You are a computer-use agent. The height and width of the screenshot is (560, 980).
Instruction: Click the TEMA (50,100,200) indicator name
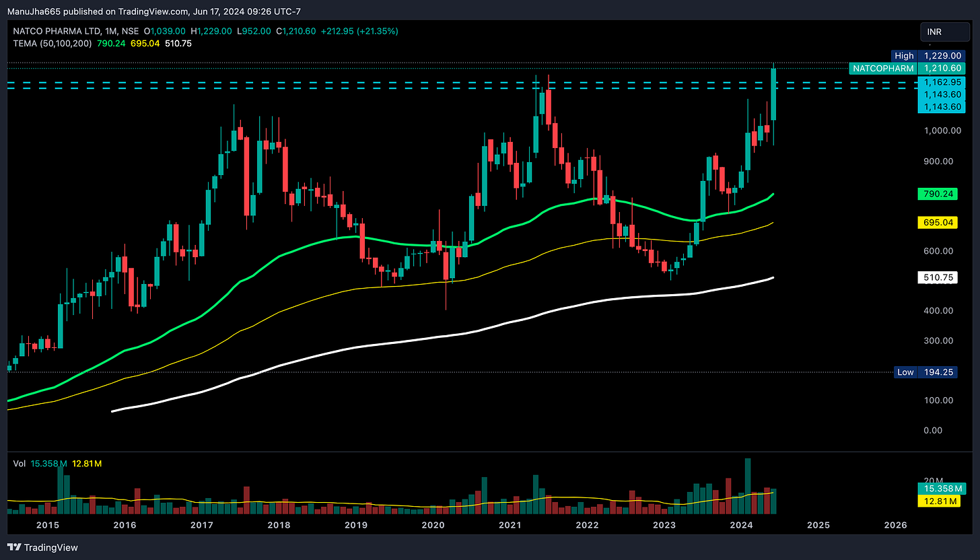[x=53, y=43]
